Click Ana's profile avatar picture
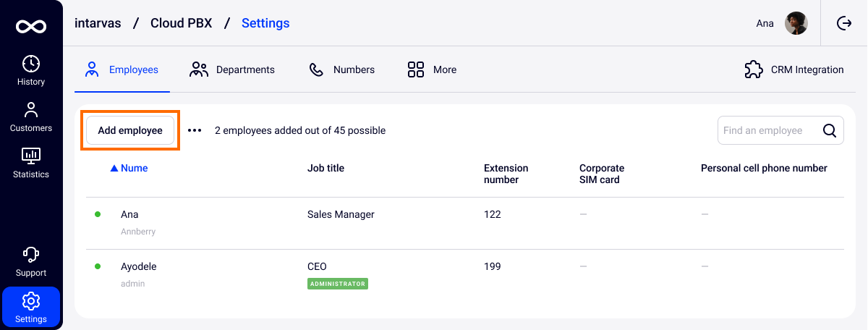 tap(796, 23)
